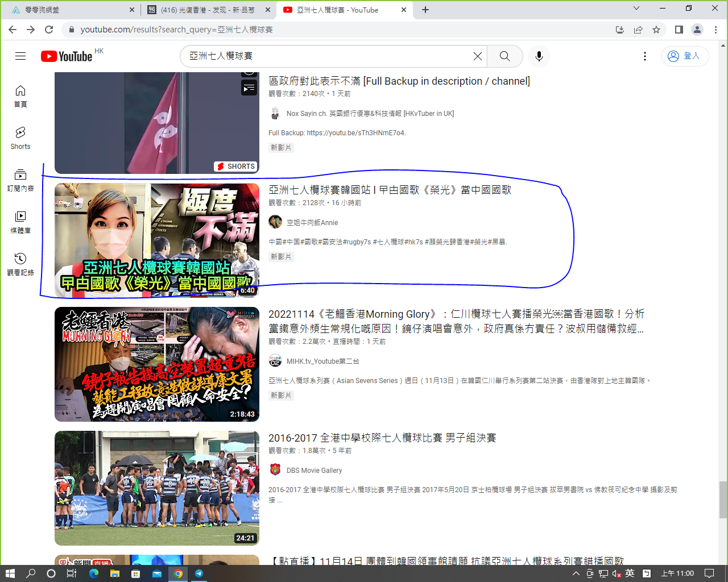Image resolution: width=728 pixels, height=582 pixels.
Task: Toggle the muted volume tray icon
Action: pos(617,573)
